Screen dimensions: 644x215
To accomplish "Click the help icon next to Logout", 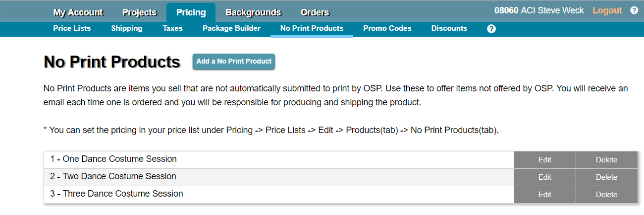I will [634, 10].
